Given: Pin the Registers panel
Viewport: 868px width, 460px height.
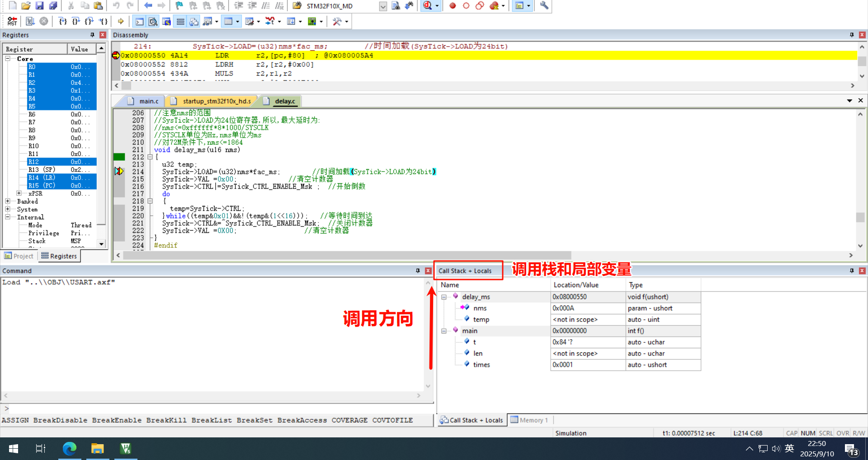Looking at the screenshot, I should (93, 35).
